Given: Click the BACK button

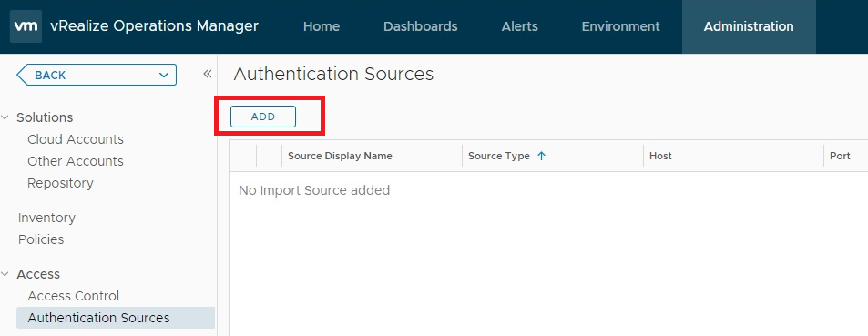Looking at the screenshot, I should pos(97,75).
